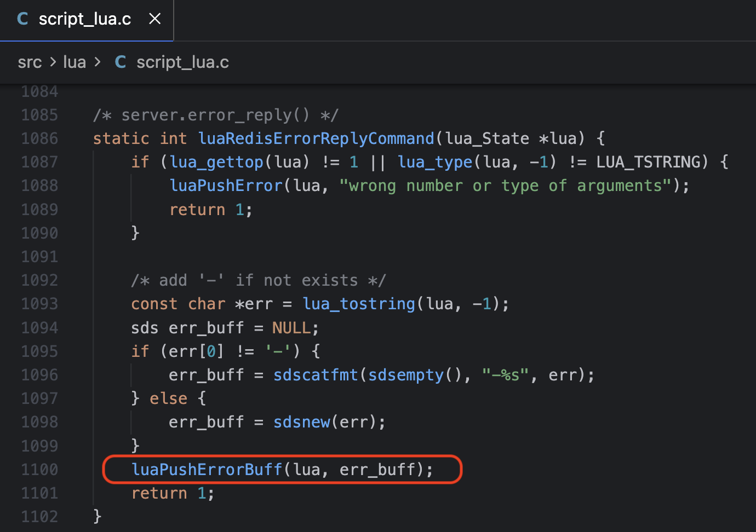Click lua_tostring on line 1093
The image size is (756, 532).
coord(359,303)
